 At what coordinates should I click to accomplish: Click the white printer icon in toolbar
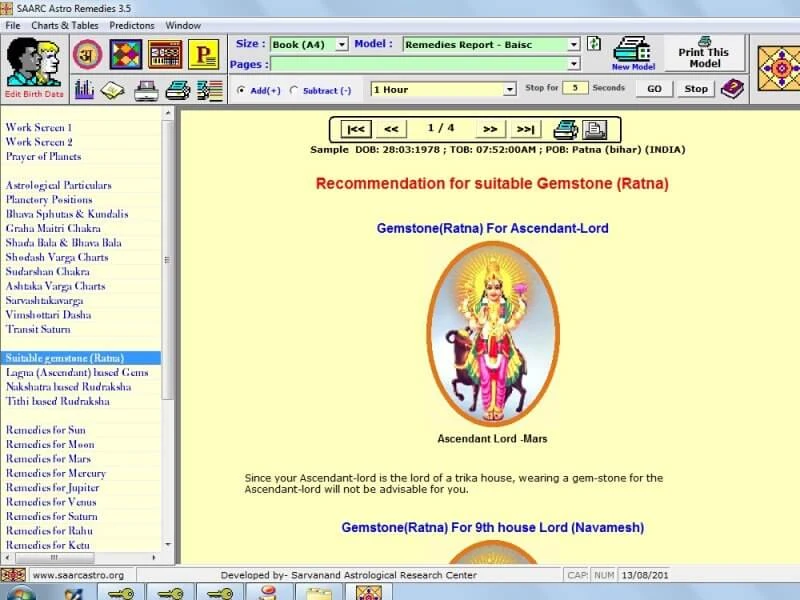[146, 91]
